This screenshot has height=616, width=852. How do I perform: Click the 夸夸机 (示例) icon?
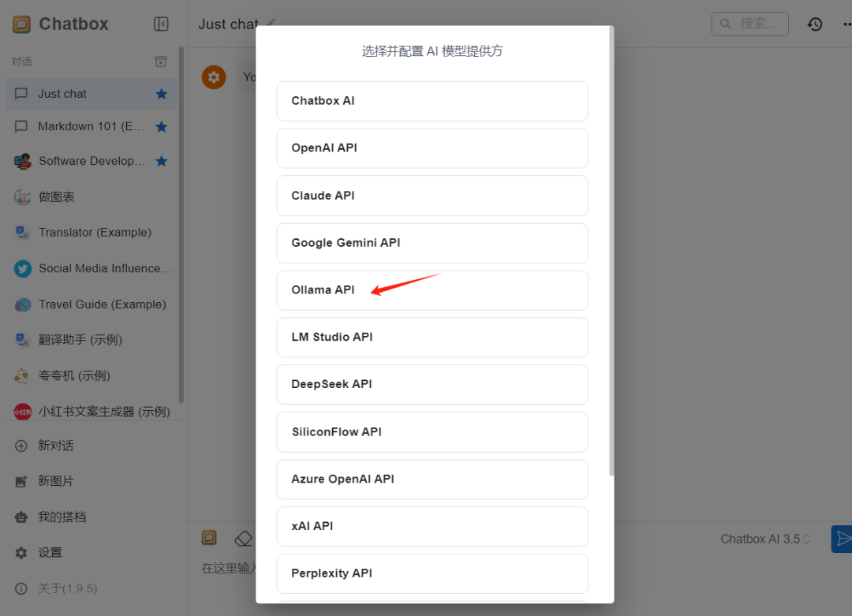click(x=22, y=376)
